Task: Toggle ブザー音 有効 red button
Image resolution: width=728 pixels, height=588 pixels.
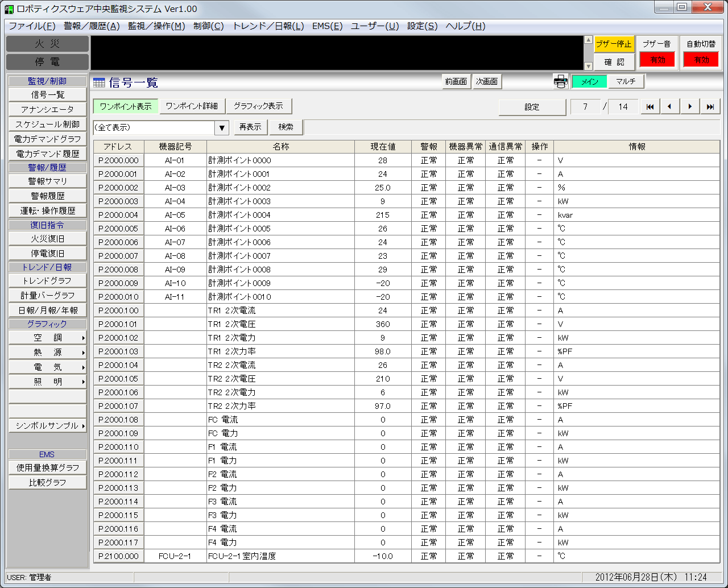Action: [657, 60]
